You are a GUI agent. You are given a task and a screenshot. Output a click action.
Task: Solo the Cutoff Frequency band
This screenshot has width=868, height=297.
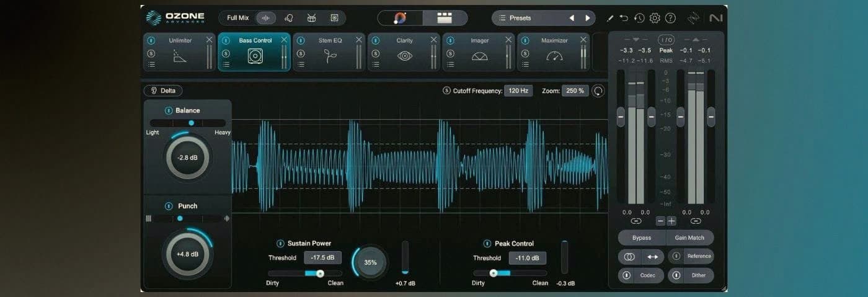[446, 91]
